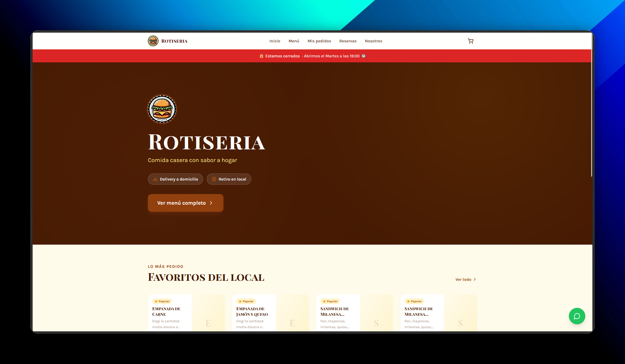625x364 pixels.
Task: Click the chevron on Ver menú completo
Action: point(211,203)
